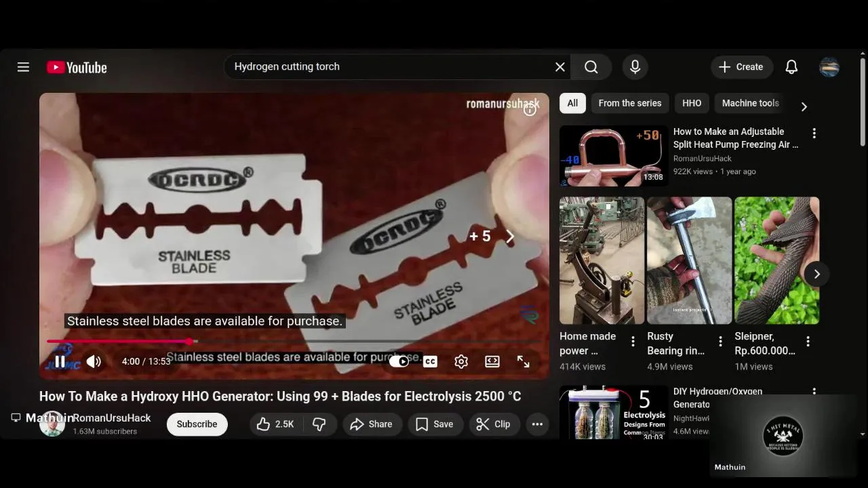The image size is (868, 488).
Task: Pause the video
Action: pos(60,362)
